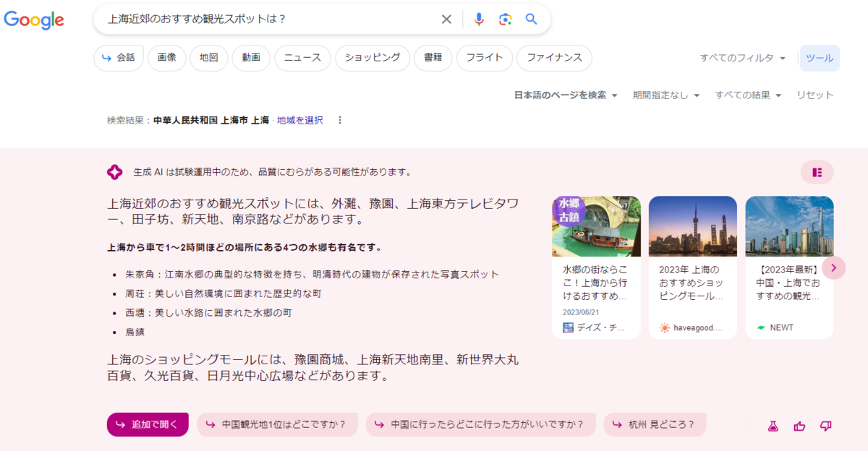Click the 追加で聞く button
The width and height of the screenshot is (868, 451).
148,424
